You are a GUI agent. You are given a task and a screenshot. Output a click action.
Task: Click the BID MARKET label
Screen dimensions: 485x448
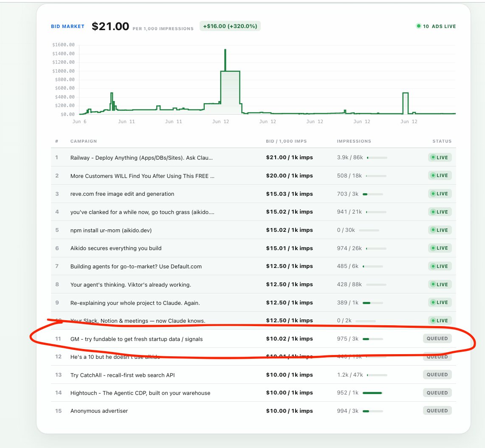pyautogui.click(x=68, y=26)
